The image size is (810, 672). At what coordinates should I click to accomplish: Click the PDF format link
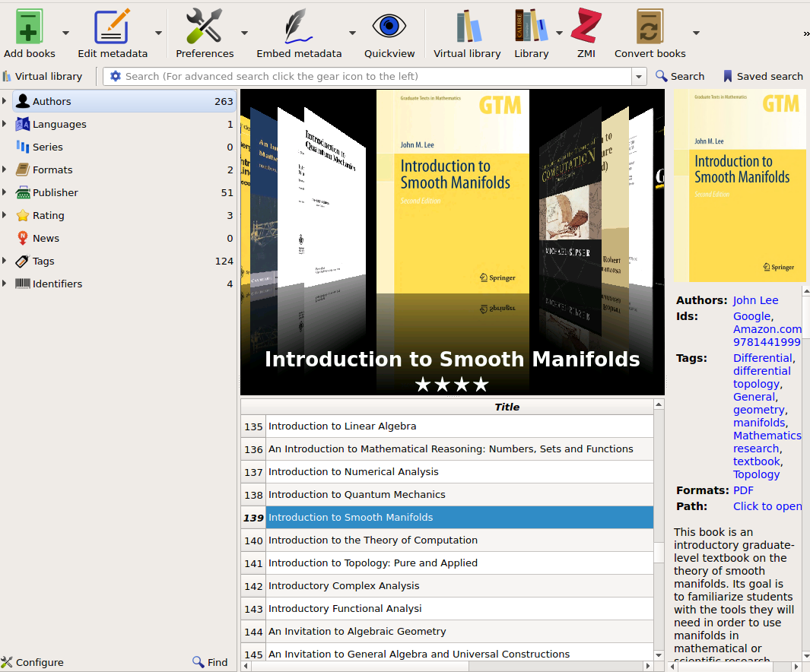click(x=743, y=490)
